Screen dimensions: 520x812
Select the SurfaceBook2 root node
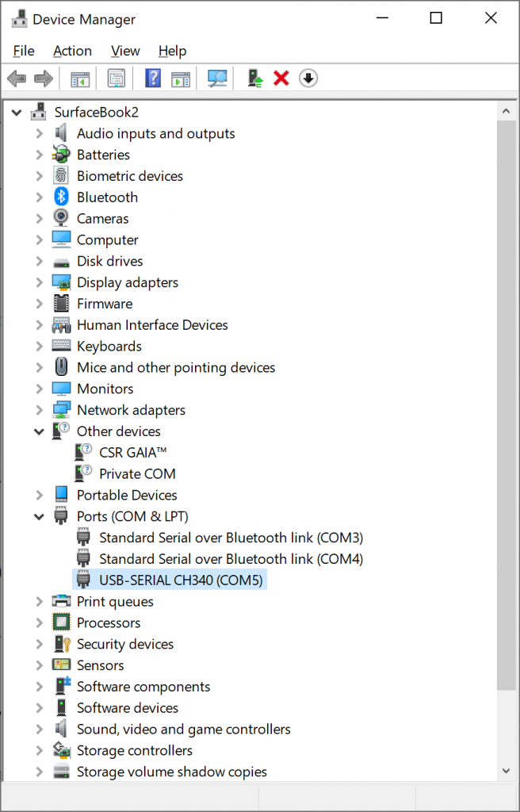(x=96, y=113)
